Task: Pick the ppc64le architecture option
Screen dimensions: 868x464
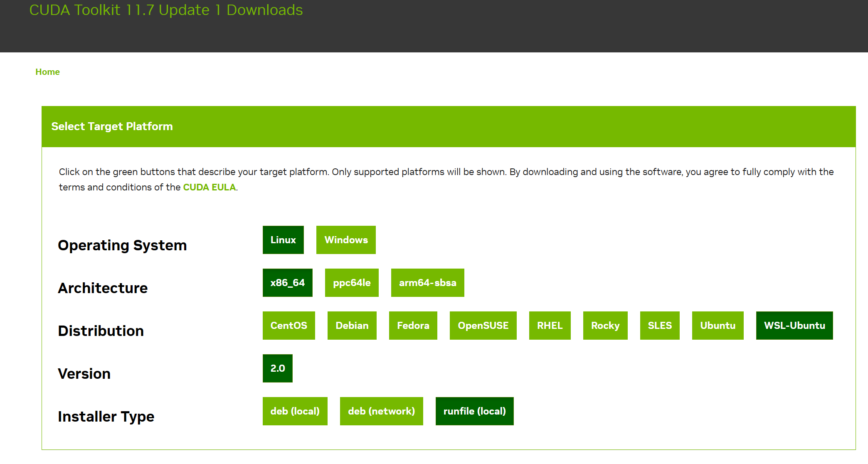Action: 352,283
